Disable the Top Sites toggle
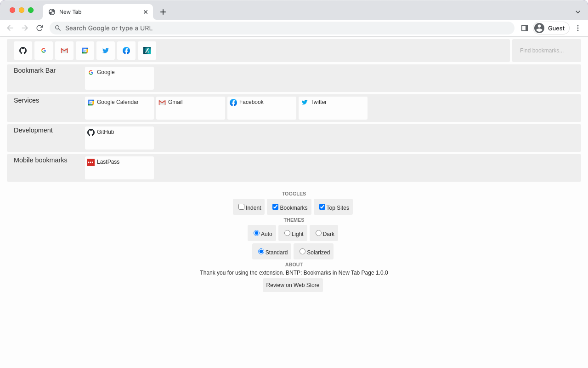The height and width of the screenshot is (368, 588). (322, 207)
